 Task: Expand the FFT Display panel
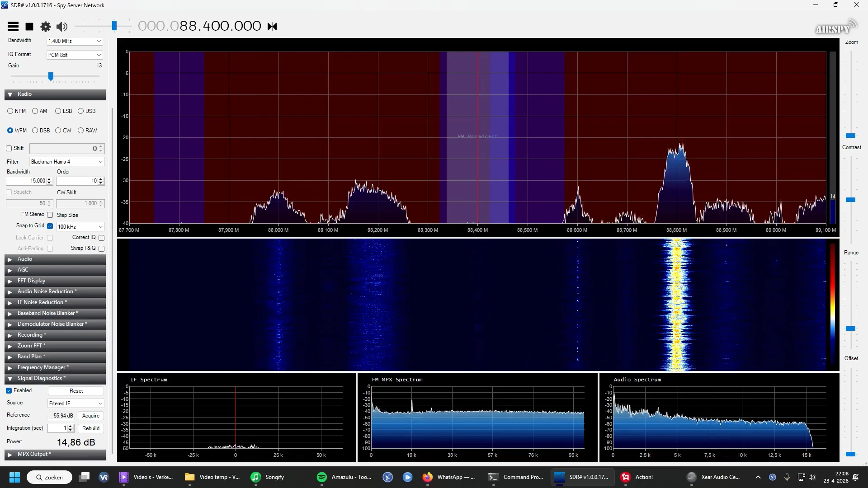coord(55,281)
